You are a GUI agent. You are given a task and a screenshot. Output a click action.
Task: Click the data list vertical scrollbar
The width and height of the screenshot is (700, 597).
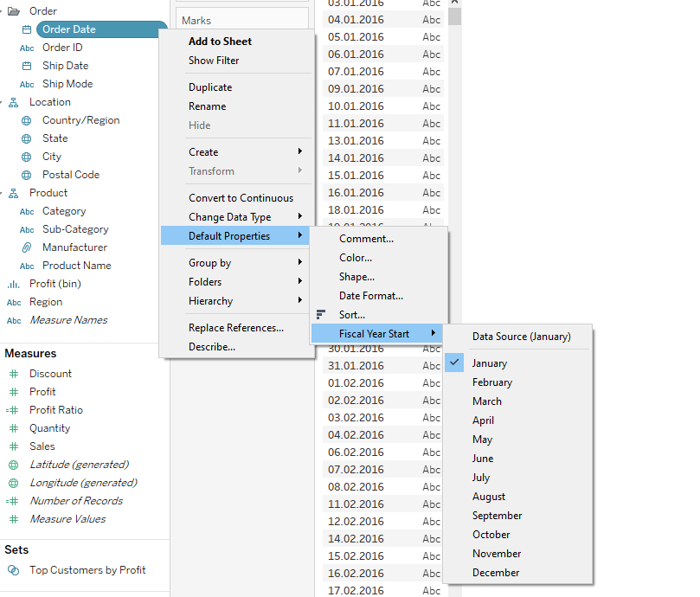click(x=454, y=16)
